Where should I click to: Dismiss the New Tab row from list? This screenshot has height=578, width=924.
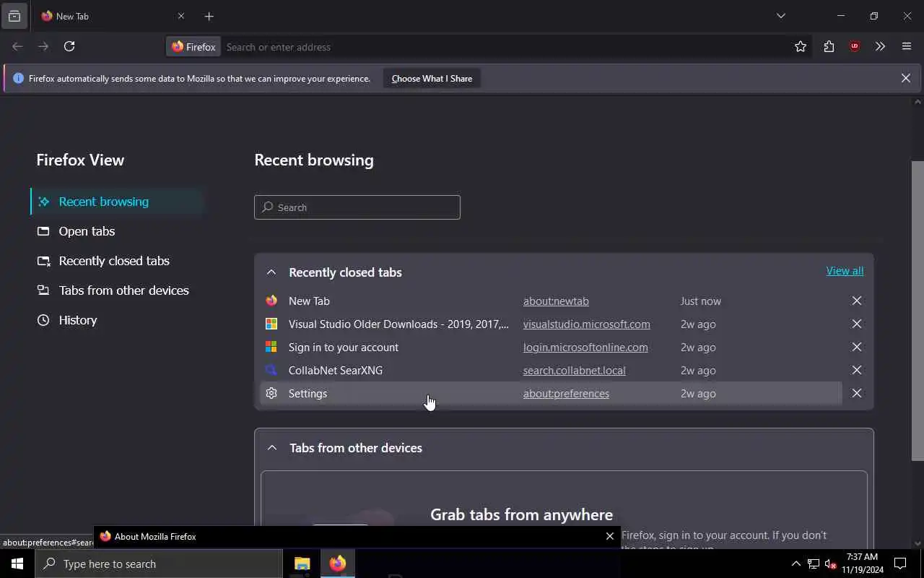coord(856,301)
